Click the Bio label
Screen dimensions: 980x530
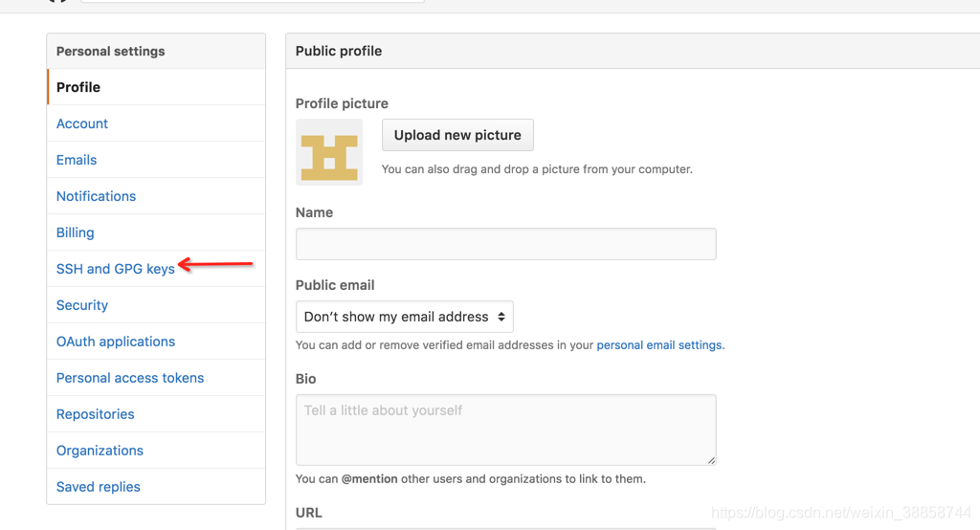point(305,379)
